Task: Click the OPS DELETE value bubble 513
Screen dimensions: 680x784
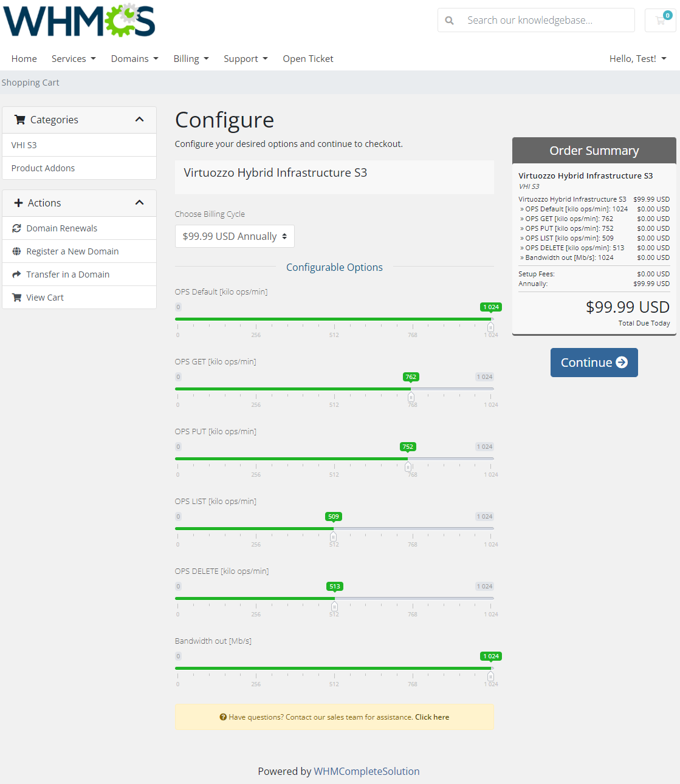Action: [335, 587]
